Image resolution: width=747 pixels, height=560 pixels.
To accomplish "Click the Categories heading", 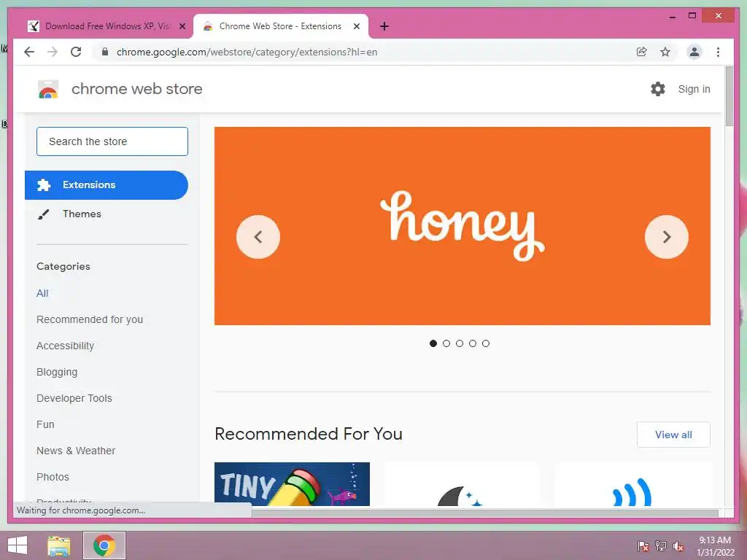I will (x=63, y=267).
